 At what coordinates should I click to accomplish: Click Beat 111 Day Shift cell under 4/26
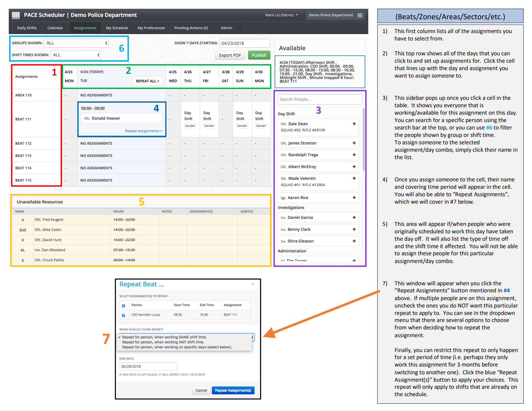[x=190, y=119]
